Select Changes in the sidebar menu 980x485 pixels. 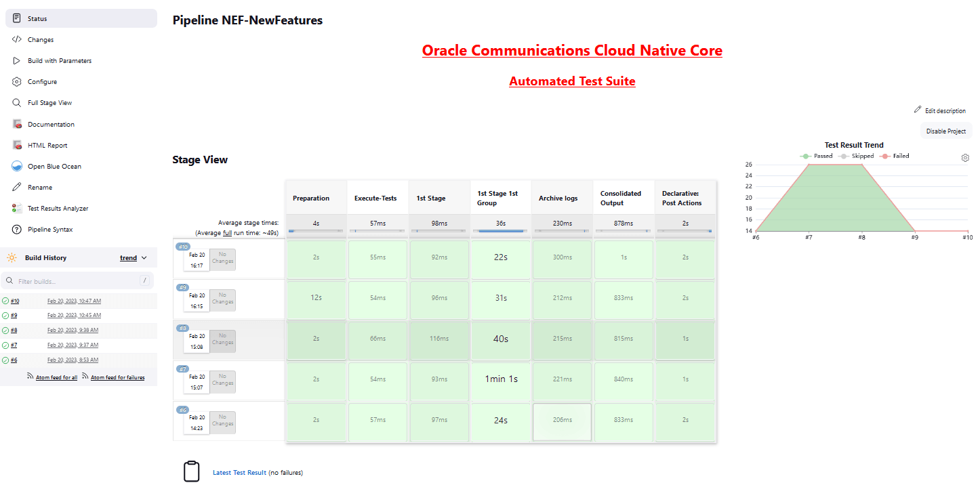16,39
